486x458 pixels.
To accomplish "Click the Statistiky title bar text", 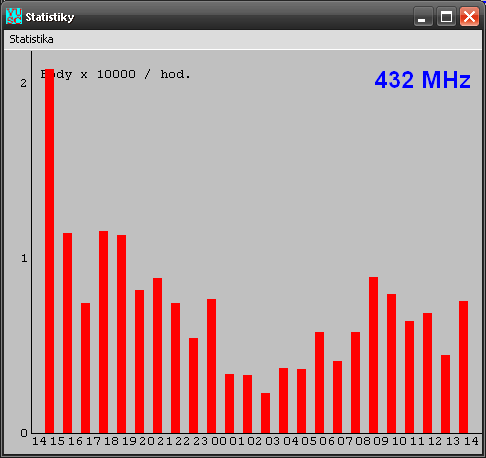I will click(x=50, y=17).
